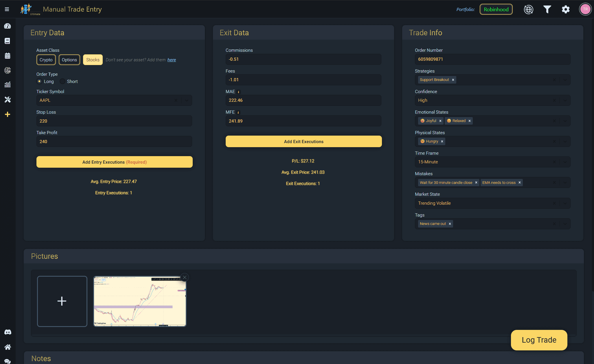Open the calendar icon in sidebar
Screen dimensions: 594x364
pyautogui.click(x=8, y=56)
